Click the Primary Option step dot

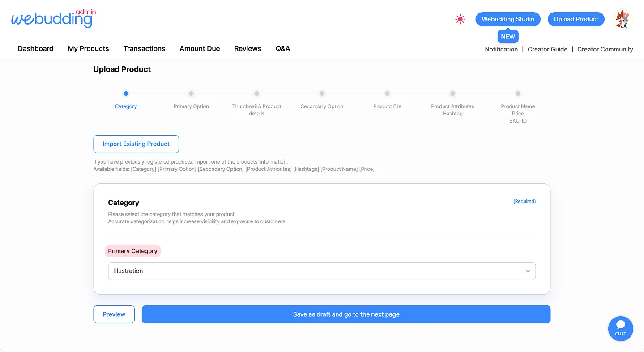[x=191, y=93]
